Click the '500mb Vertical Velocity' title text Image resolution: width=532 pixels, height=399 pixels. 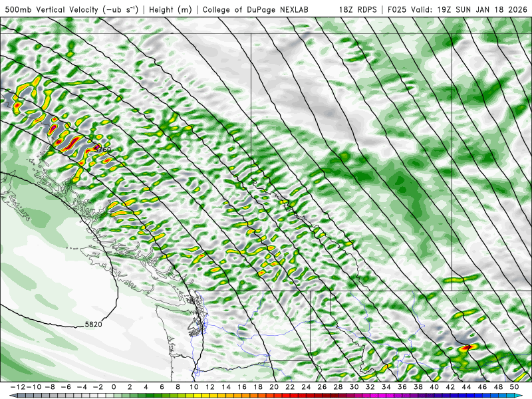[52, 9]
